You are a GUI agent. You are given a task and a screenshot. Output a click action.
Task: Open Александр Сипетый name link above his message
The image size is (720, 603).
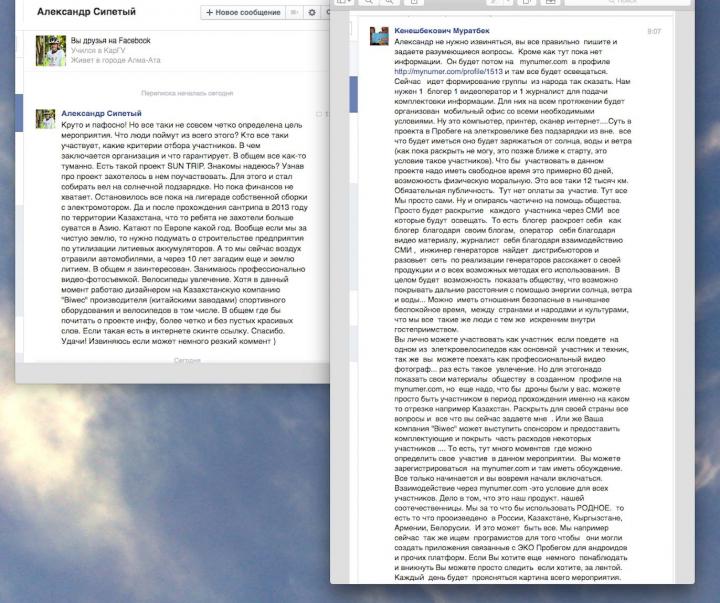tap(101, 113)
